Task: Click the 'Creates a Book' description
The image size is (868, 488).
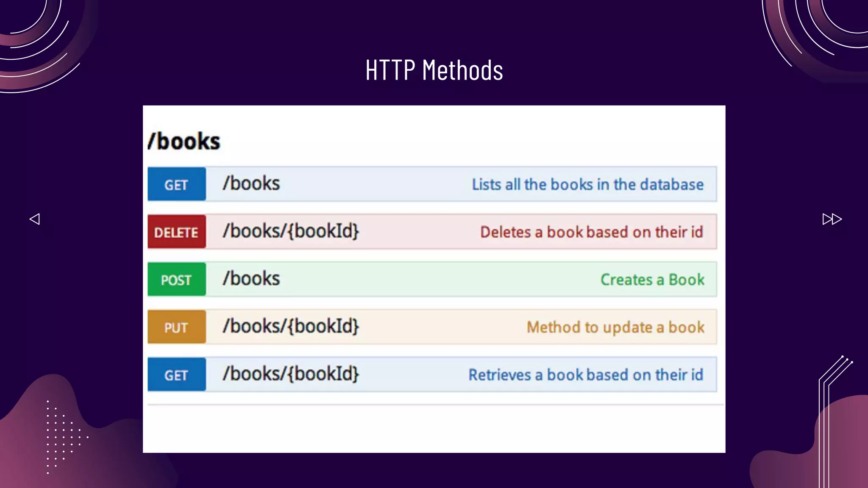Action: [x=652, y=280]
